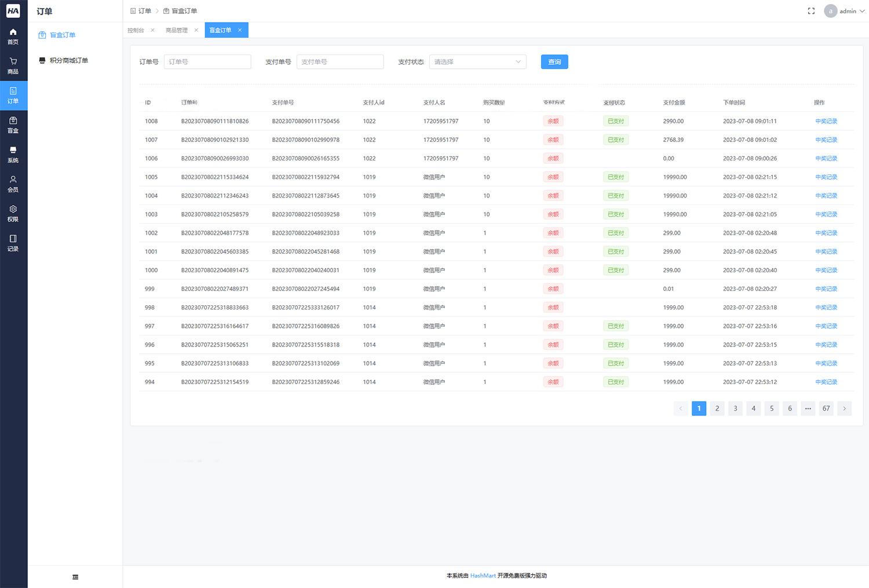Select 积分商城订单 in the submenu
Image resolution: width=869 pixels, height=588 pixels.
pos(68,60)
